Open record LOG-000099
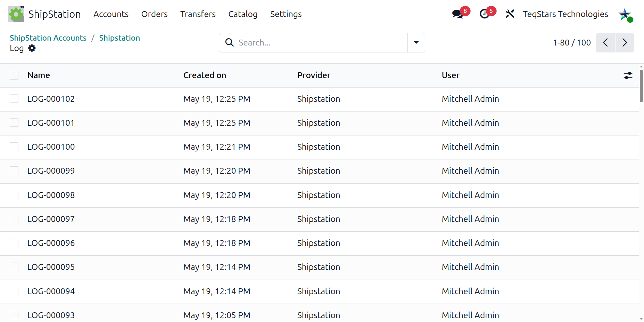Viewport: 644px width, 322px height. coord(51,171)
